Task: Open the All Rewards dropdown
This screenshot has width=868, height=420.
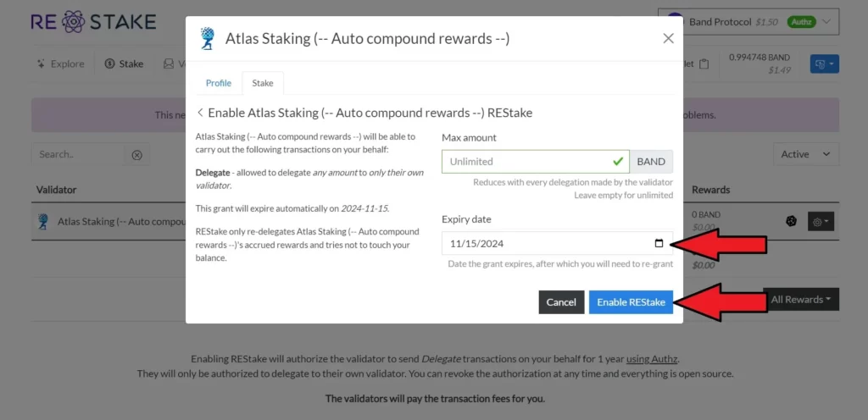Action: (x=800, y=299)
